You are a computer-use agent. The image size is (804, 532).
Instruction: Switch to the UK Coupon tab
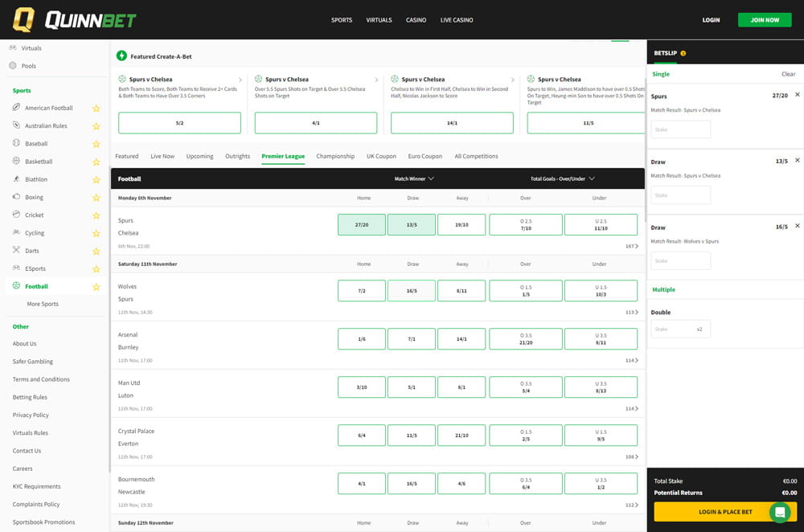(381, 157)
